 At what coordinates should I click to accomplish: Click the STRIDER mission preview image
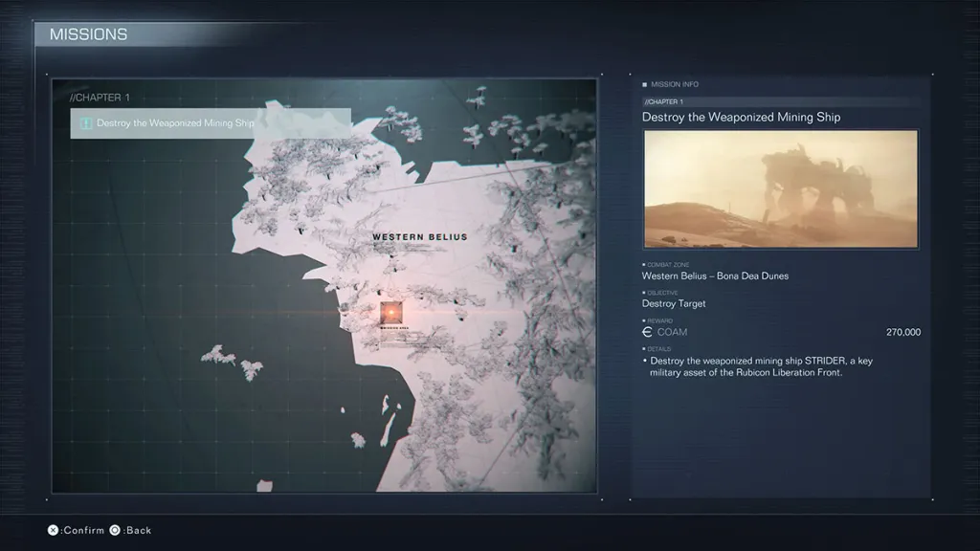(779, 187)
